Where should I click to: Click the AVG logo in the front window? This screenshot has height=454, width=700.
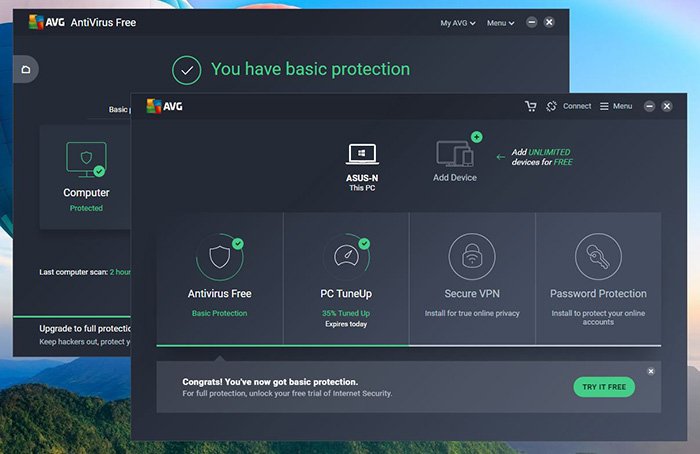click(x=165, y=106)
